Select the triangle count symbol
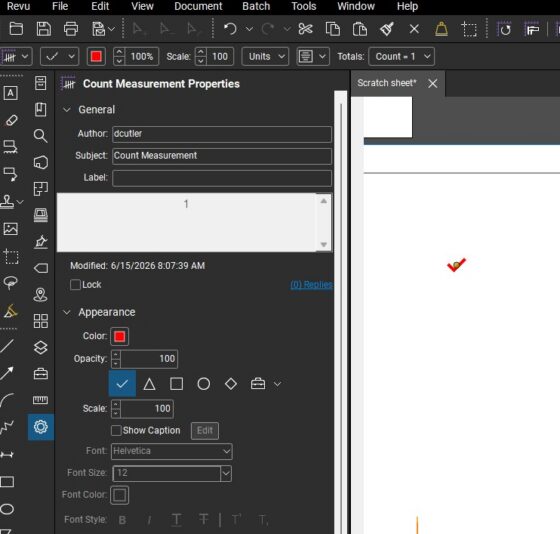This screenshot has height=534, width=560. pos(149,384)
